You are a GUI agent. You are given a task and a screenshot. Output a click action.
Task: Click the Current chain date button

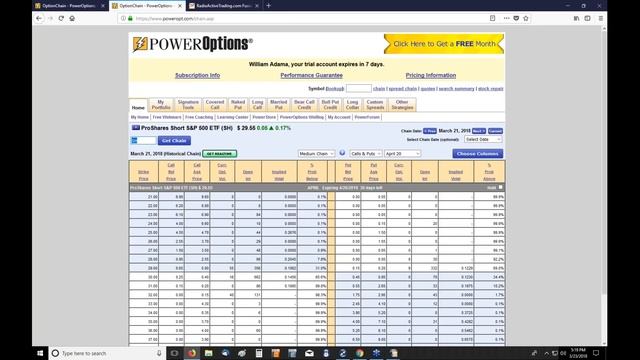point(496,131)
